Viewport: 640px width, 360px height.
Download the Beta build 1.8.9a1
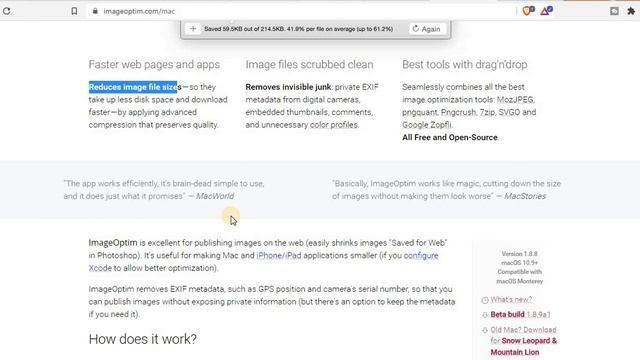tap(520, 314)
